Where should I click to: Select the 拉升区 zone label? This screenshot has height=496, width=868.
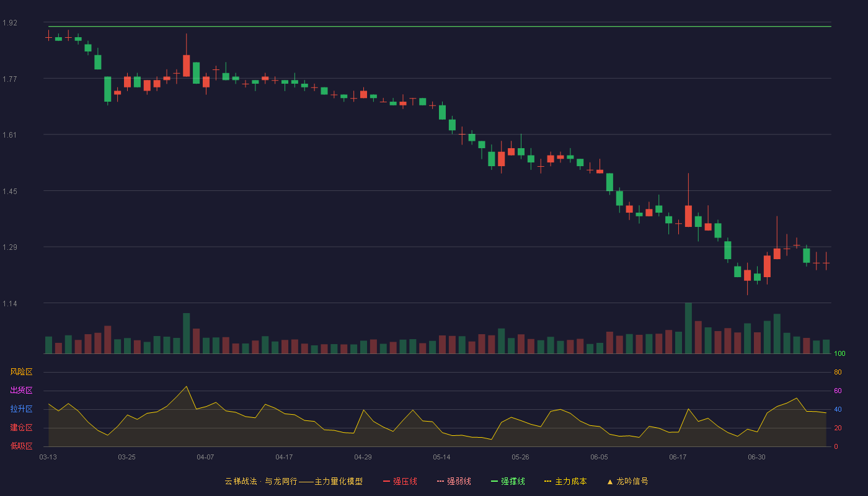point(21,409)
